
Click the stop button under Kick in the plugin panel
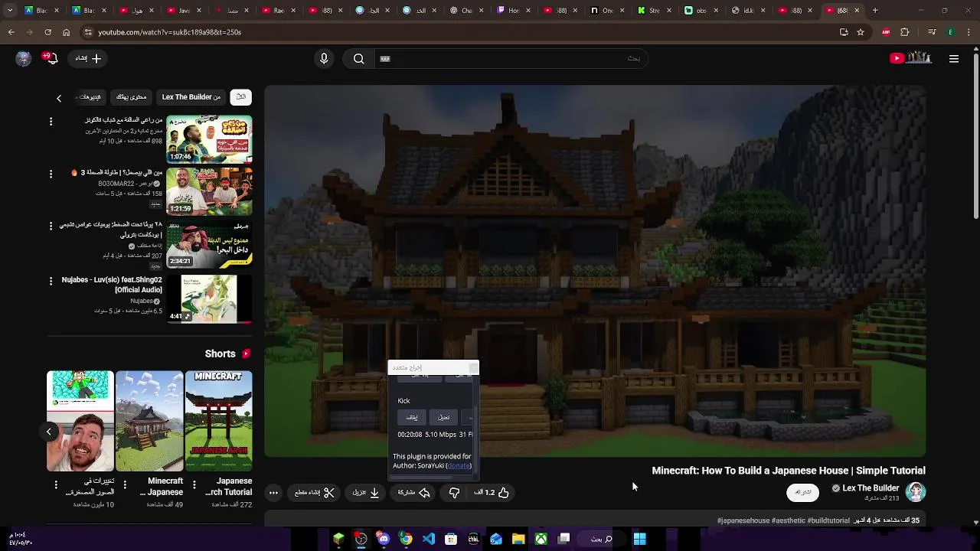coord(412,417)
